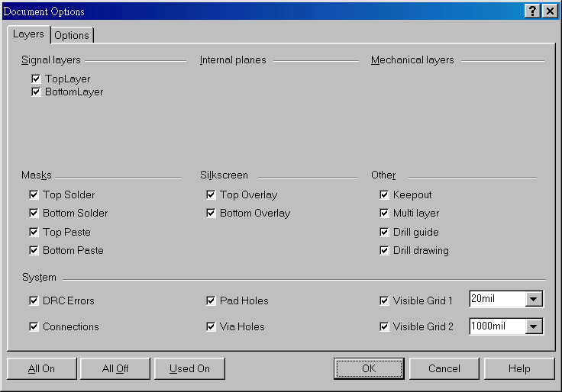
Task: Close the Document Options dialog
Action: [x=548, y=11]
